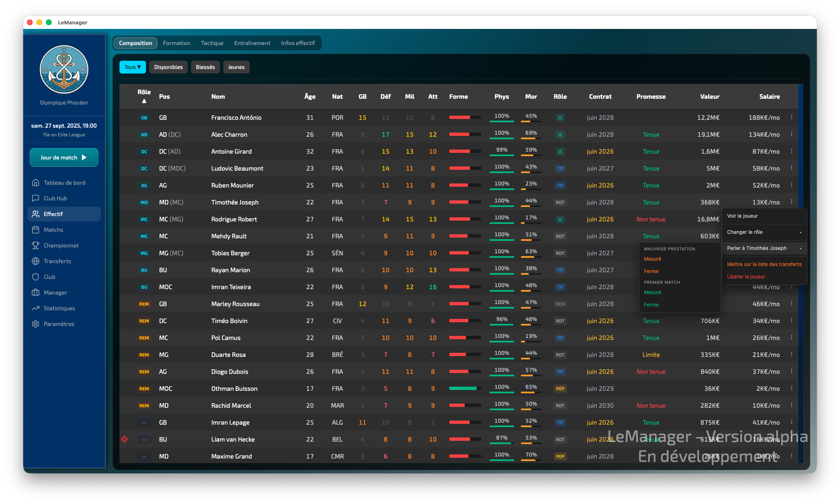Viewport: 840px width, 504px height.
Task: Switch to the Formation tab
Action: pos(177,43)
